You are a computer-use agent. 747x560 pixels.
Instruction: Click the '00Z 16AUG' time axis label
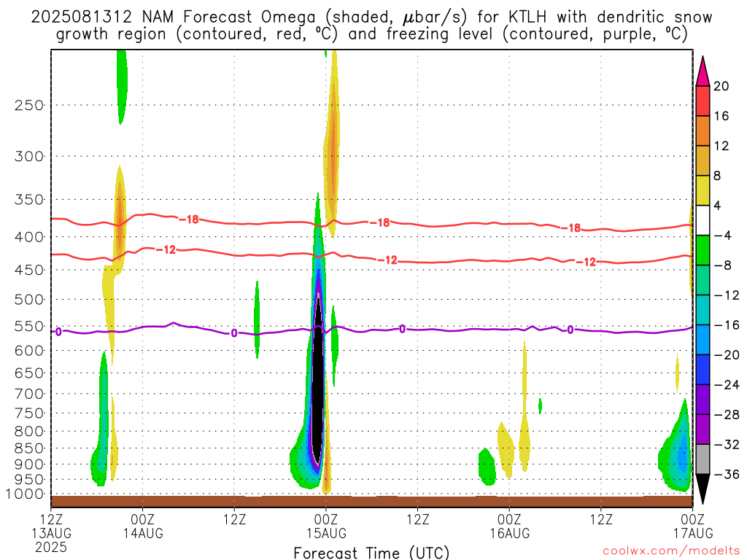tap(509, 526)
